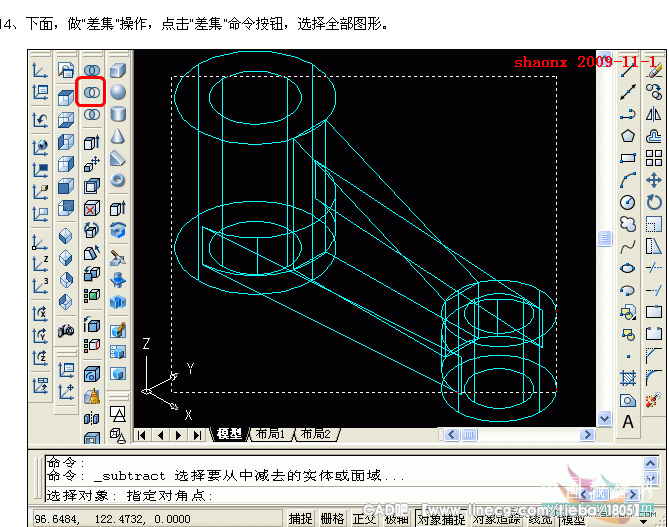This screenshot has height=527, width=669.
Task: Select the Circle draw tool
Action: (x=628, y=202)
